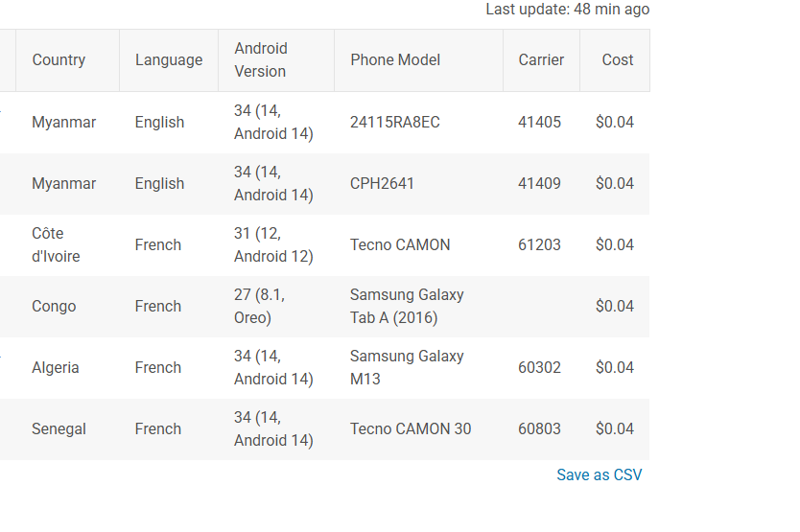Sort by the Language column header
The width and height of the screenshot is (800, 532).
[x=169, y=59]
